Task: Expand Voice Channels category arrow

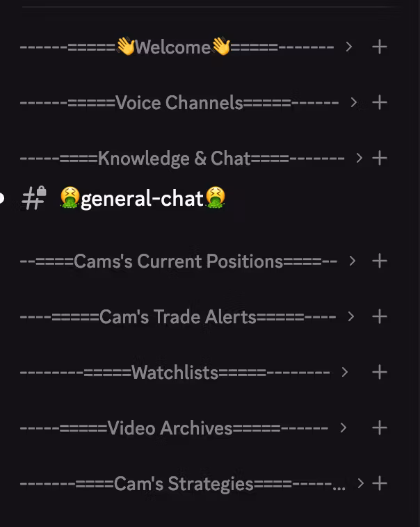Action: click(x=354, y=102)
